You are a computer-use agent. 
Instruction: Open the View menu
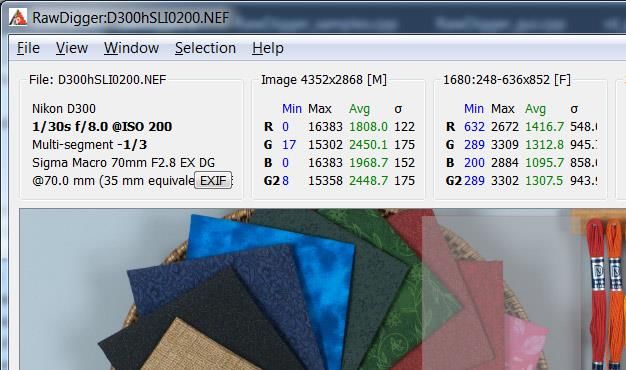click(x=72, y=48)
